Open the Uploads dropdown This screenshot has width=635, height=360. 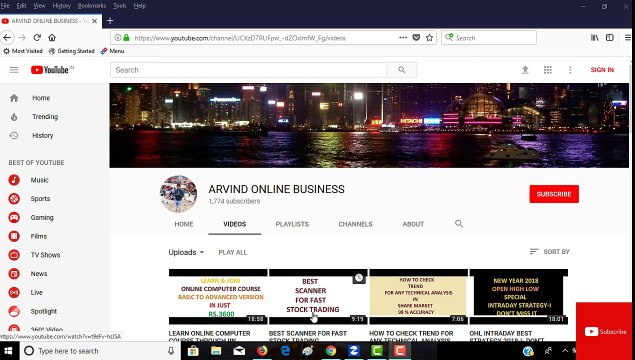coord(186,252)
